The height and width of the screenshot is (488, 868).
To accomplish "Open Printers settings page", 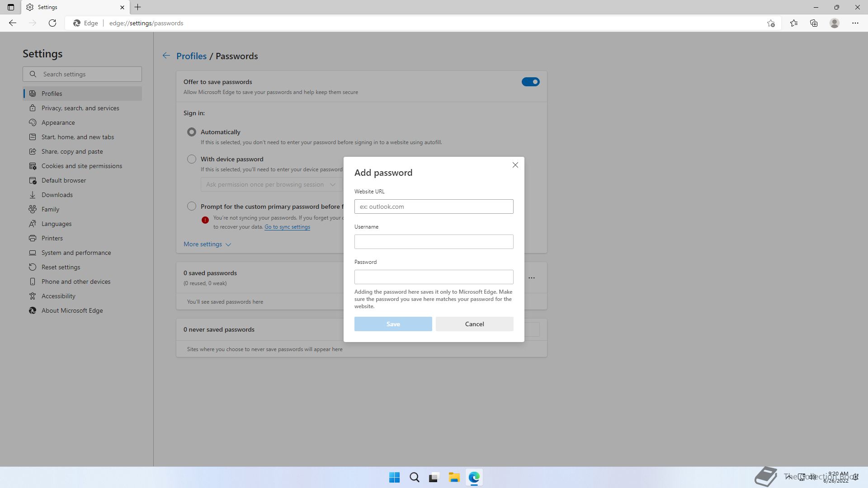I will click(82, 238).
